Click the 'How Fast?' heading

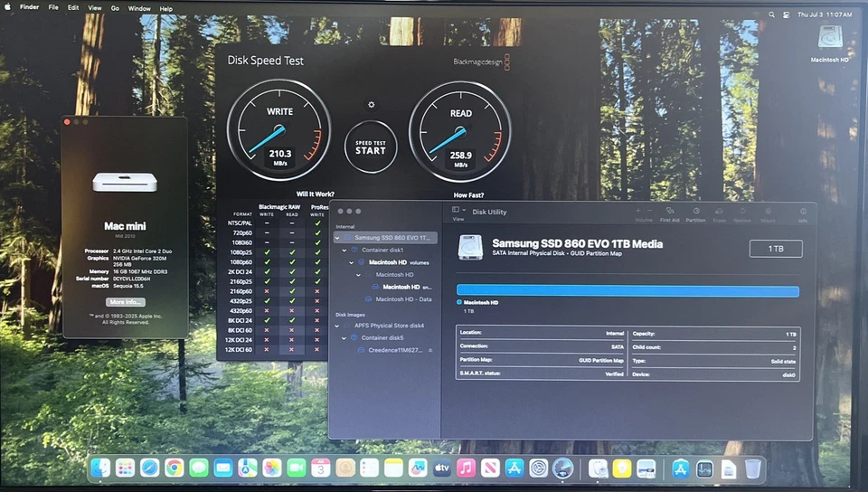468,195
